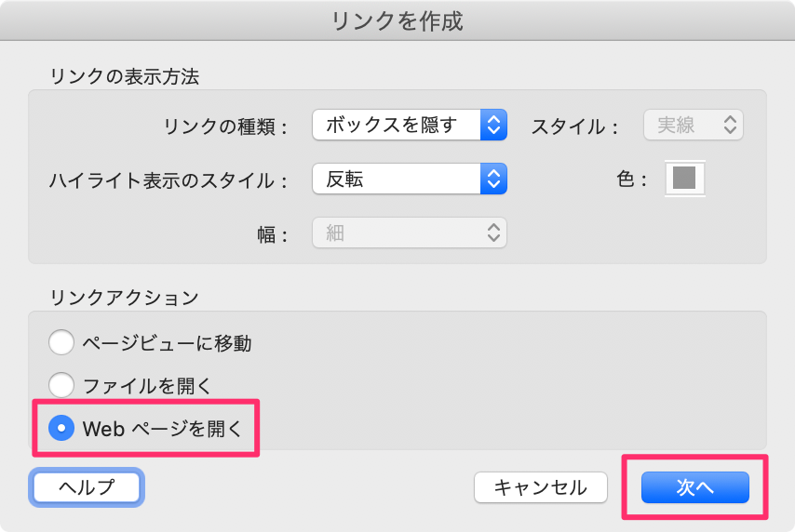Click the ハイライト表示のスタイル field label

[168, 180]
